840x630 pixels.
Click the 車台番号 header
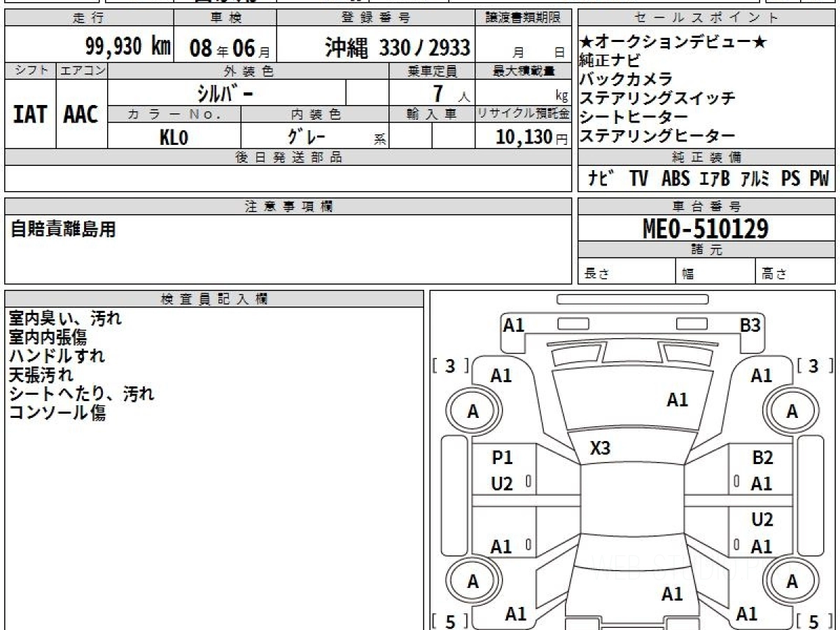[x=706, y=206]
